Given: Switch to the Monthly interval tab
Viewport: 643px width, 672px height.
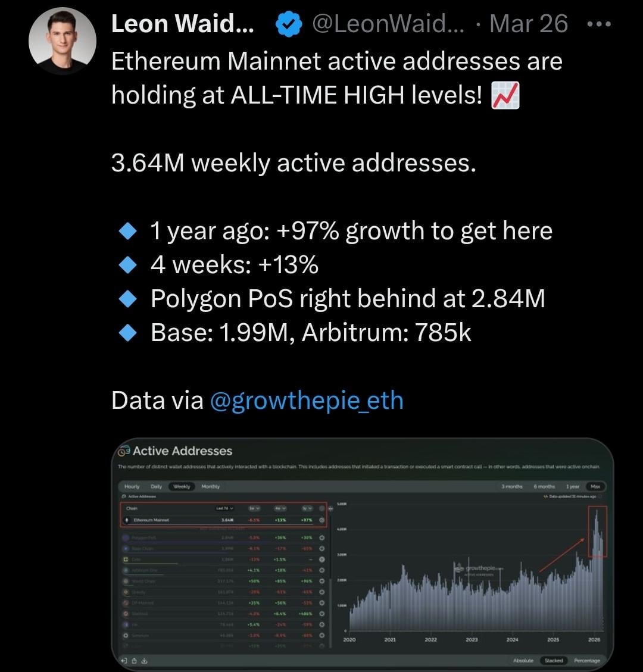Looking at the screenshot, I should pyautogui.click(x=210, y=486).
